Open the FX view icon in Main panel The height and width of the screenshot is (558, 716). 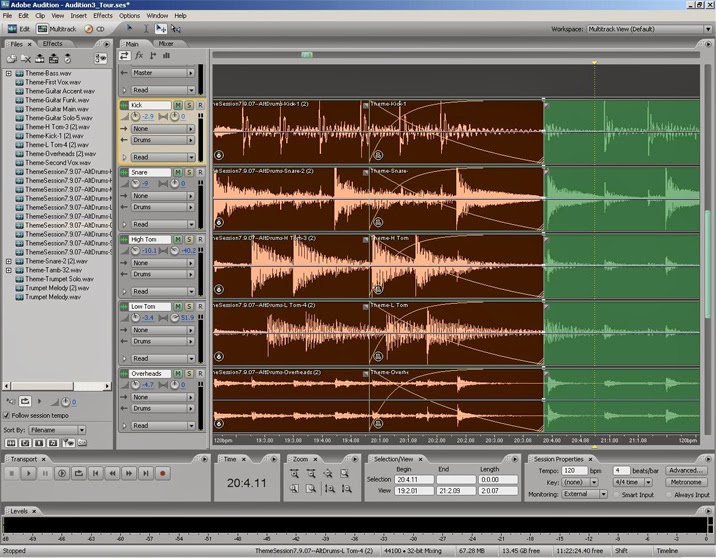[x=139, y=56]
